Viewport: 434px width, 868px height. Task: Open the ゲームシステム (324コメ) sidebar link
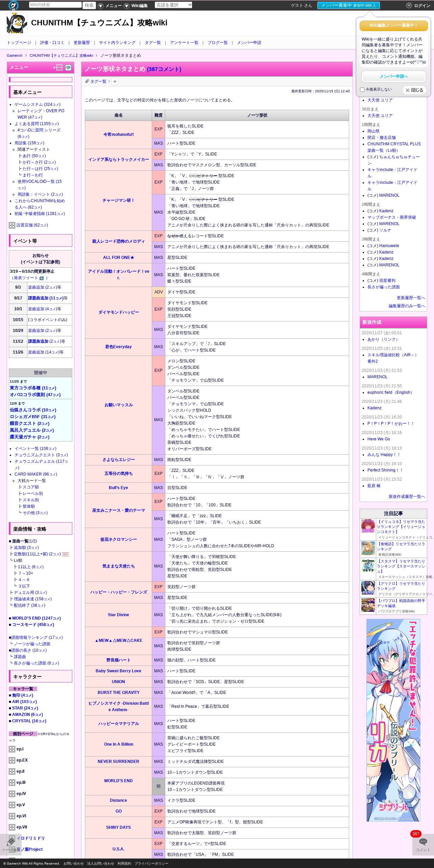click(38, 104)
